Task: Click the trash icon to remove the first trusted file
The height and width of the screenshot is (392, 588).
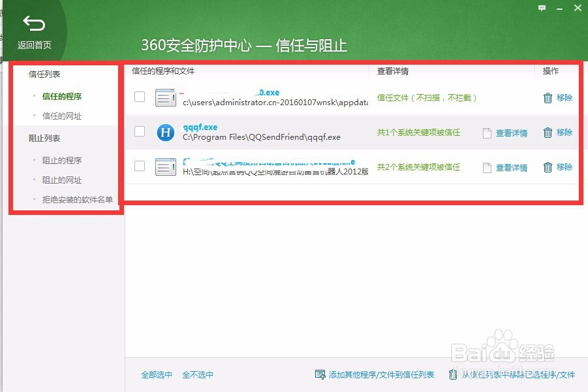Action: [x=546, y=97]
